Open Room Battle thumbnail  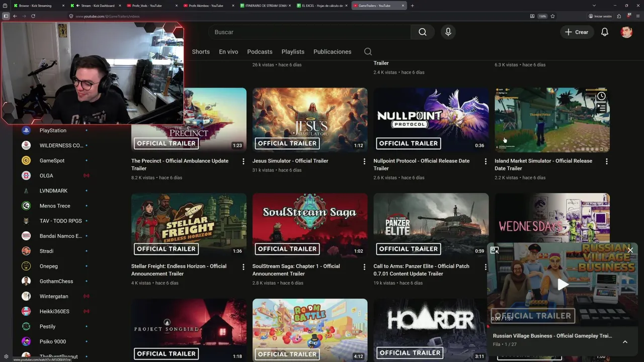(x=310, y=330)
